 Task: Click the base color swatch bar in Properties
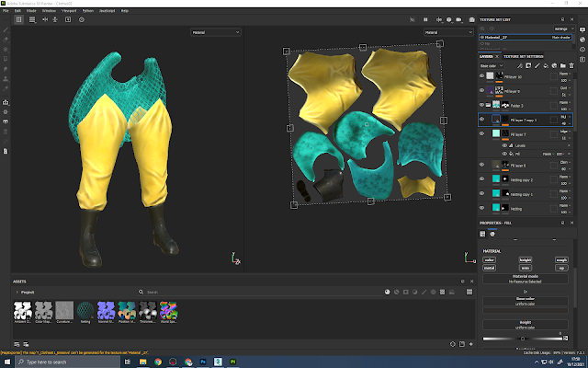pyautogui.click(x=525, y=311)
